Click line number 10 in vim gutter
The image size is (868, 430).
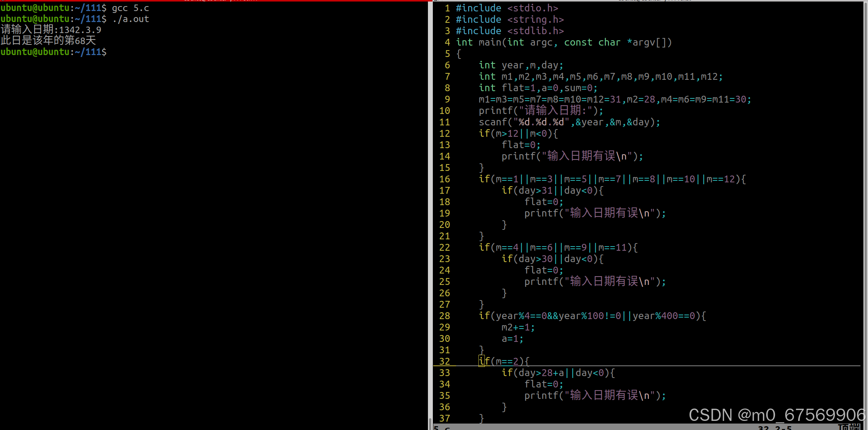click(444, 111)
